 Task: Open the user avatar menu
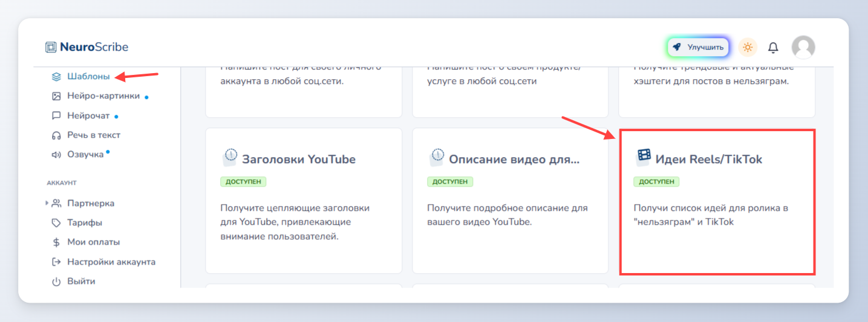(x=803, y=47)
